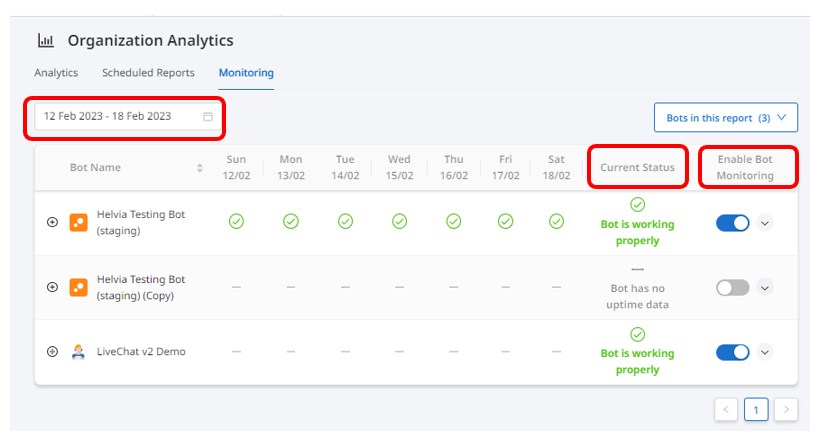Open the Scheduled Reports tab
Screen dimensions: 821x439
click(148, 73)
